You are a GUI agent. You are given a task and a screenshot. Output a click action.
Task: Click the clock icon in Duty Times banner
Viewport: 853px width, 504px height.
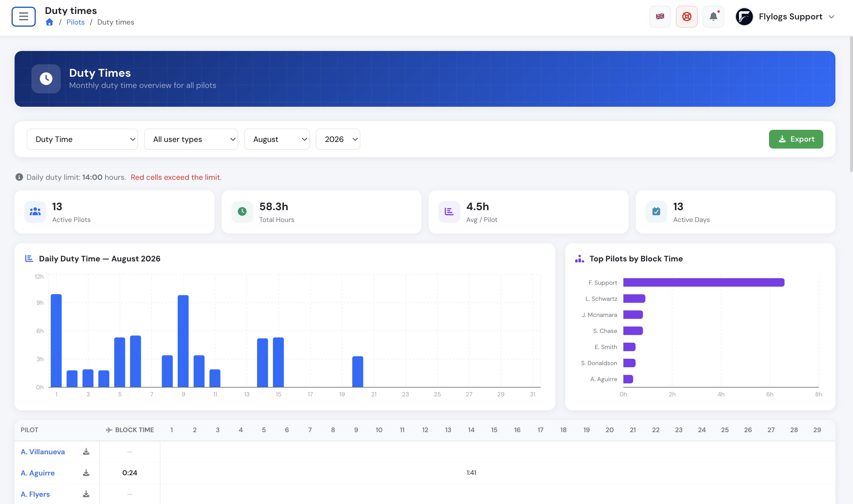(x=46, y=79)
